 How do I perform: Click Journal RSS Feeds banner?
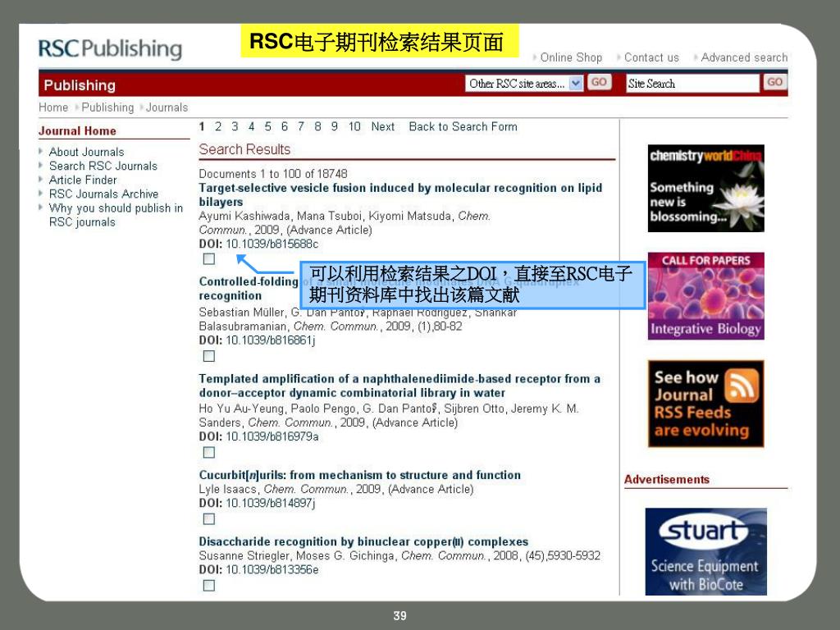point(705,404)
